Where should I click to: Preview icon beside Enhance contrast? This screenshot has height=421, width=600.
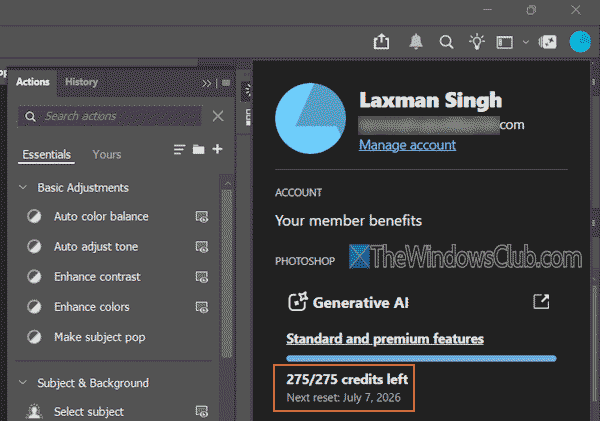click(x=202, y=277)
